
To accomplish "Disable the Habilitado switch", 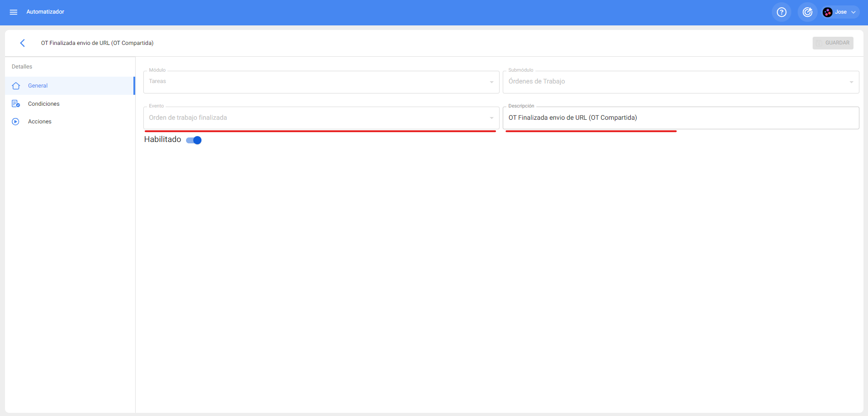I will (x=194, y=140).
